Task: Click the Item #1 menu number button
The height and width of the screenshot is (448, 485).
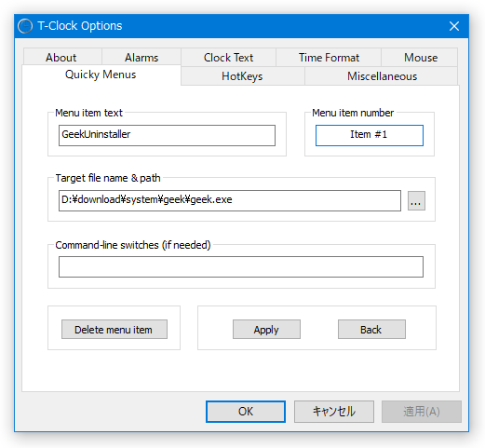Action: point(370,135)
